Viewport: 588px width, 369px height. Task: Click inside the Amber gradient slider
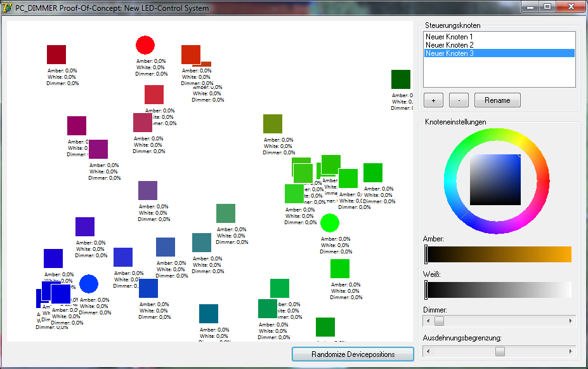click(x=499, y=254)
